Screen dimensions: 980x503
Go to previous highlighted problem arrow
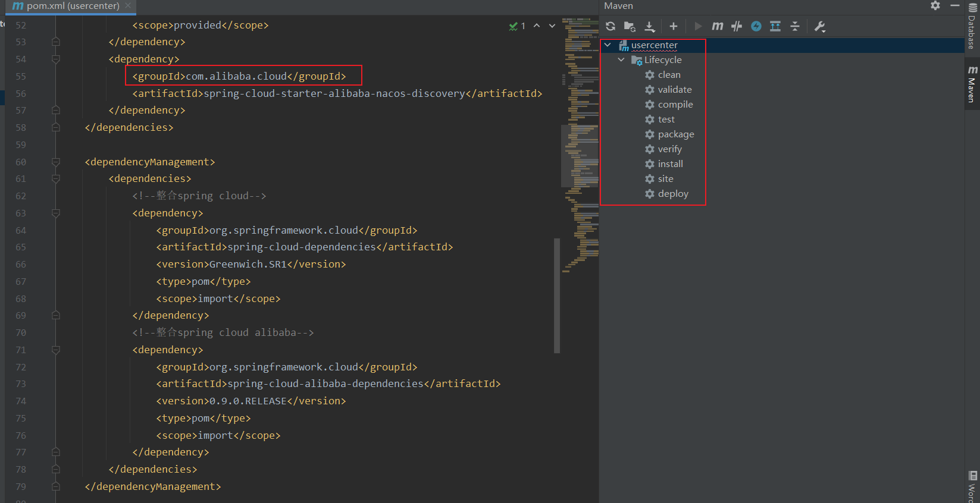point(537,26)
